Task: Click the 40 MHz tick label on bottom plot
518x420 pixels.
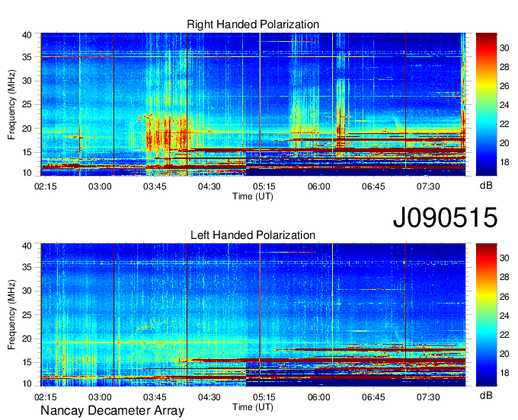Action: click(27, 246)
